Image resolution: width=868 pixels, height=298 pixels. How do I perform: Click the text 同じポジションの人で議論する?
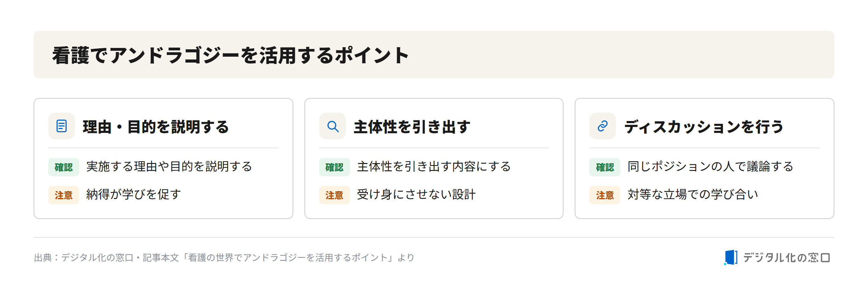click(x=710, y=166)
